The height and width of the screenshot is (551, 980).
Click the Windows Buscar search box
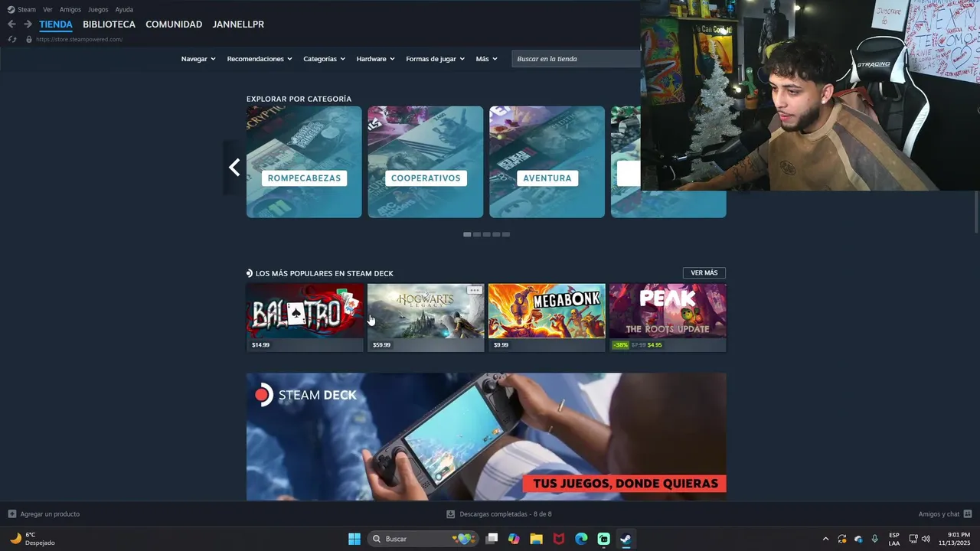pyautogui.click(x=424, y=539)
